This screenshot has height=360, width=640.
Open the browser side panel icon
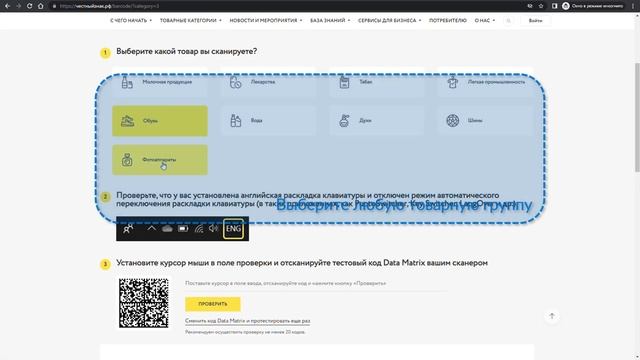click(x=554, y=6)
